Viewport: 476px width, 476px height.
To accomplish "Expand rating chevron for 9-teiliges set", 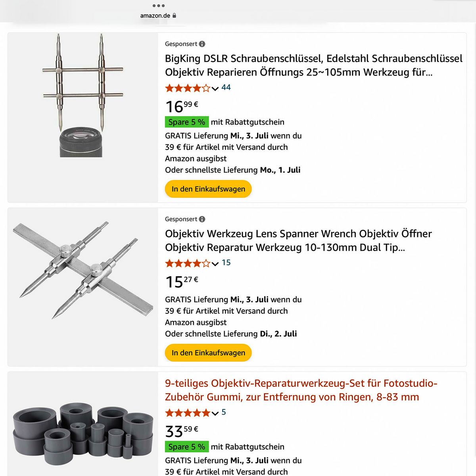I will click(215, 413).
